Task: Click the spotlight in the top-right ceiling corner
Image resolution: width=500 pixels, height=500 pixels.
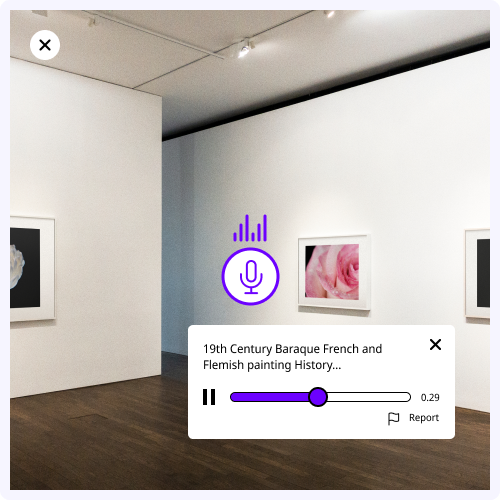Action: [x=329, y=13]
